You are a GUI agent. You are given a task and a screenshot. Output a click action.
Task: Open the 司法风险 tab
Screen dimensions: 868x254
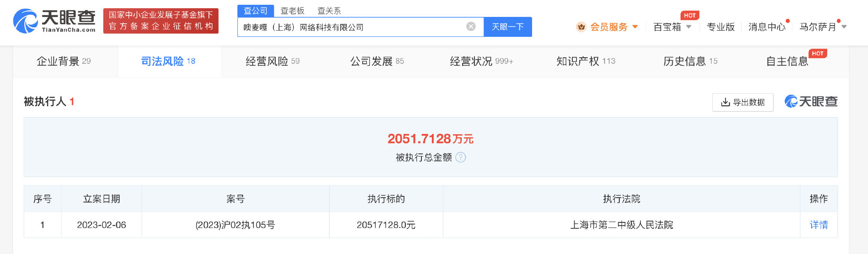pyautogui.click(x=169, y=61)
